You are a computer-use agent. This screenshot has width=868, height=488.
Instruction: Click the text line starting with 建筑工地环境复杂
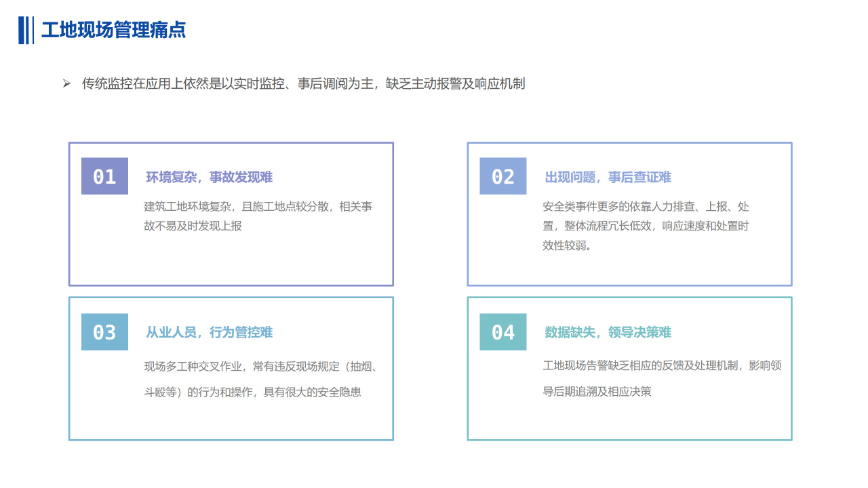(x=258, y=206)
